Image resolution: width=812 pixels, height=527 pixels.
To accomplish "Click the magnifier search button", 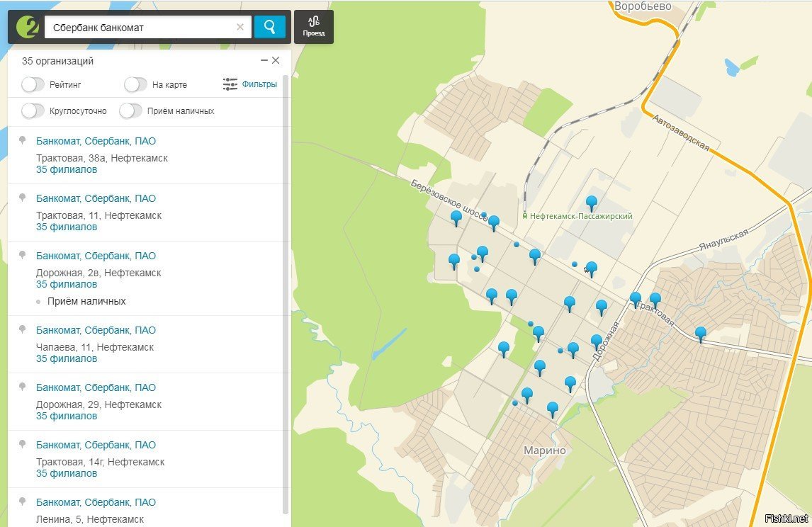I will click(269, 27).
